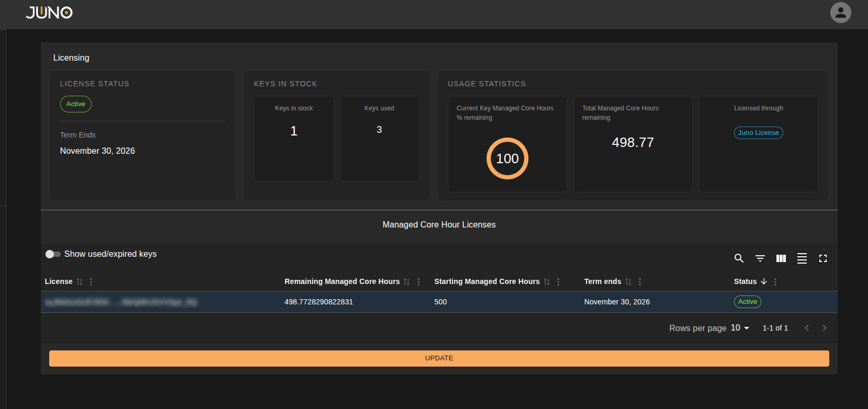Screen dimensions: 868x409
Task: Reverse Status column sort arrow
Action: [x=764, y=281]
